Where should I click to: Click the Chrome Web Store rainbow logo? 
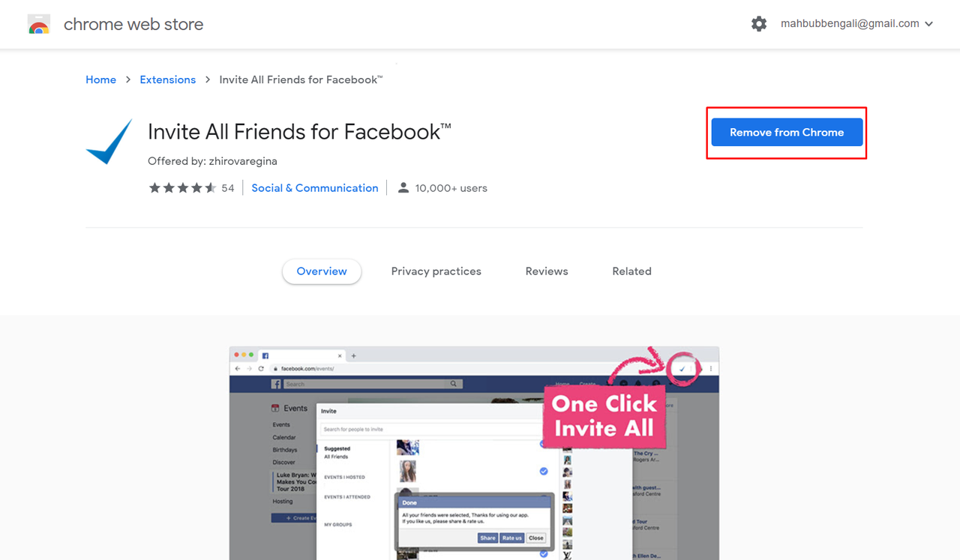click(x=39, y=25)
